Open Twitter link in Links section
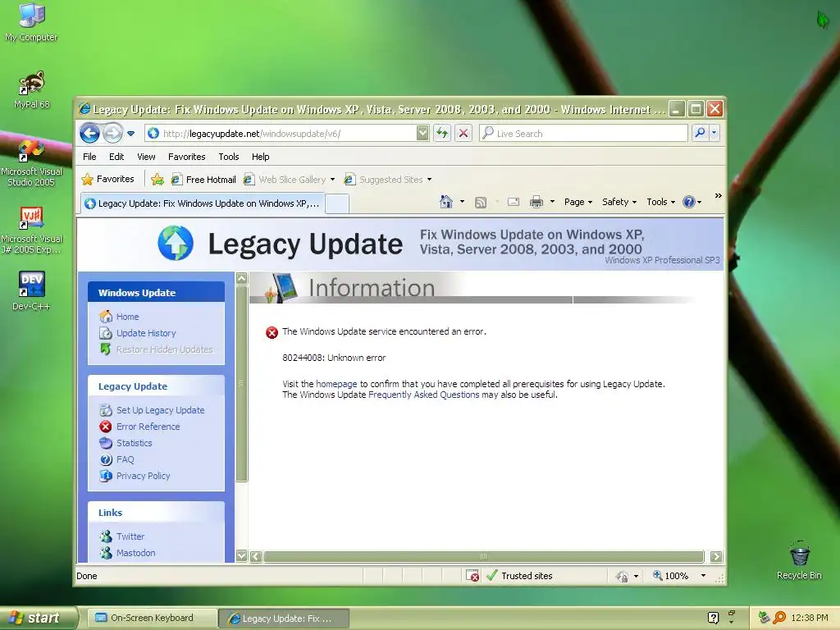The width and height of the screenshot is (840, 630). pyautogui.click(x=130, y=536)
